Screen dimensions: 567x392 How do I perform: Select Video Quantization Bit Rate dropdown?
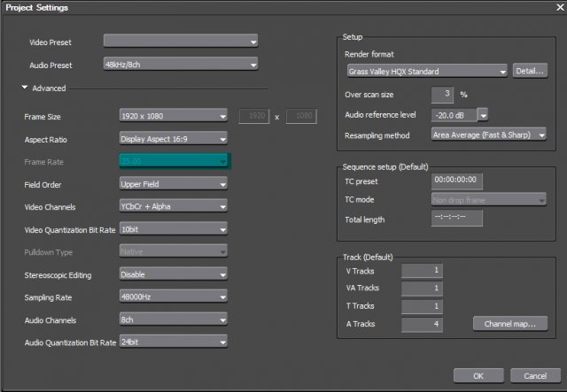(174, 229)
